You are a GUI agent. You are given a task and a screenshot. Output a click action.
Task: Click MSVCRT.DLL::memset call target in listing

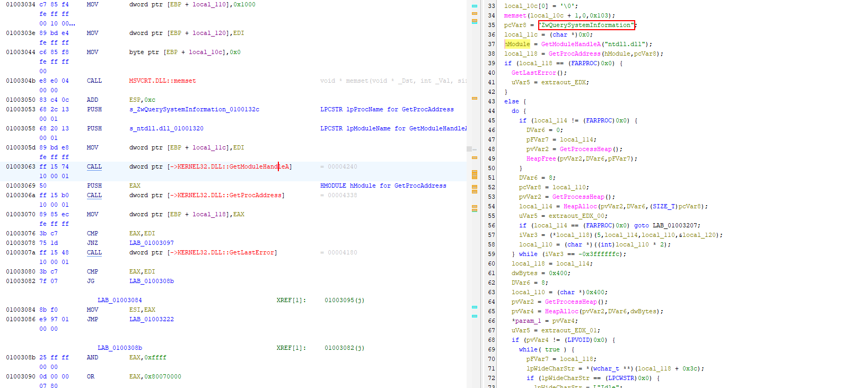point(162,81)
